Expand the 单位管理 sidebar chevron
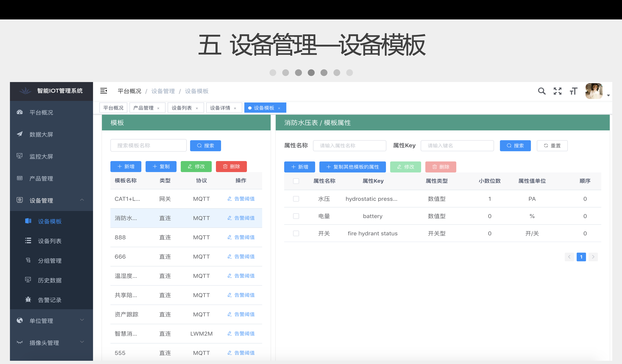The width and height of the screenshot is (622, 364). click(82, 320)
